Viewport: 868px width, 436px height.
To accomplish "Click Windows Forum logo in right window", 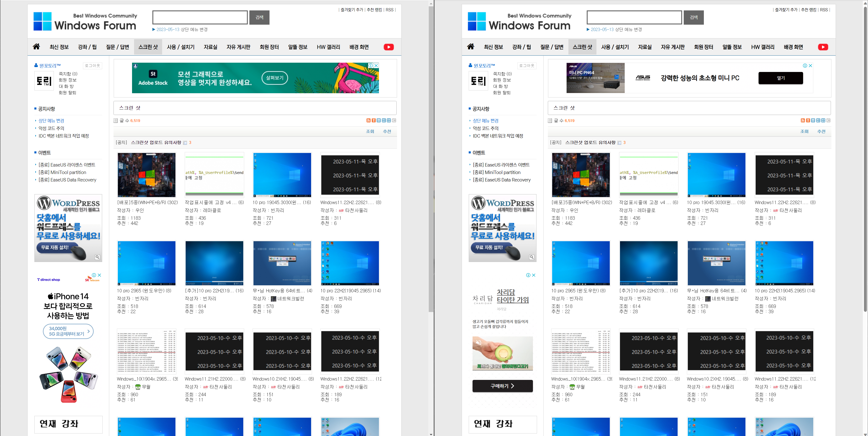I will tap(519, 21).
